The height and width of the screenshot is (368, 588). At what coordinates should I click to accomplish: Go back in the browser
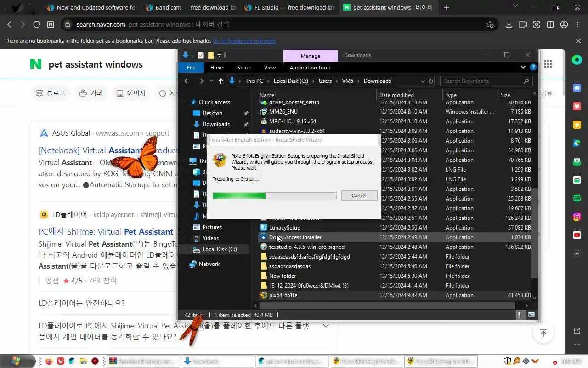[x=9, y=24]
